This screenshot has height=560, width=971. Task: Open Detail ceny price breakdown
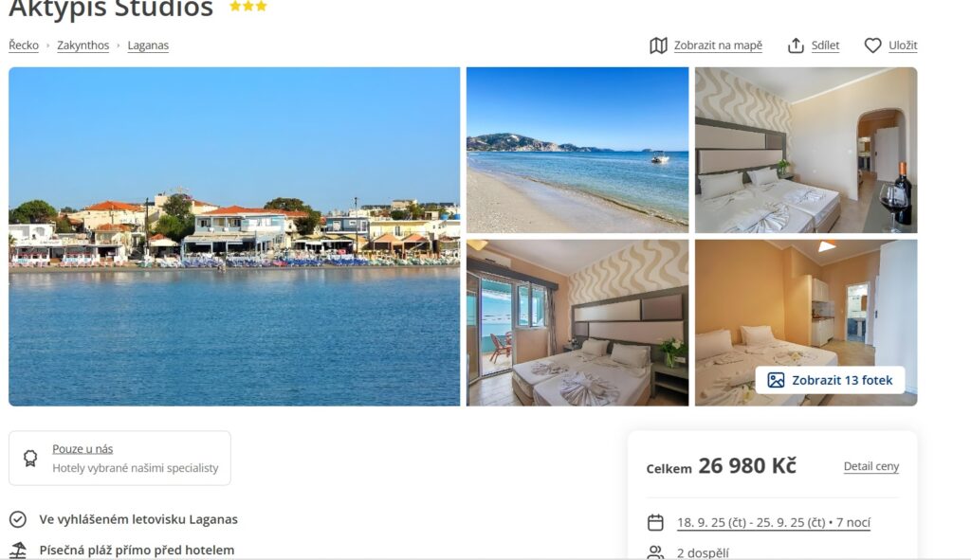[x=871, y=466]
